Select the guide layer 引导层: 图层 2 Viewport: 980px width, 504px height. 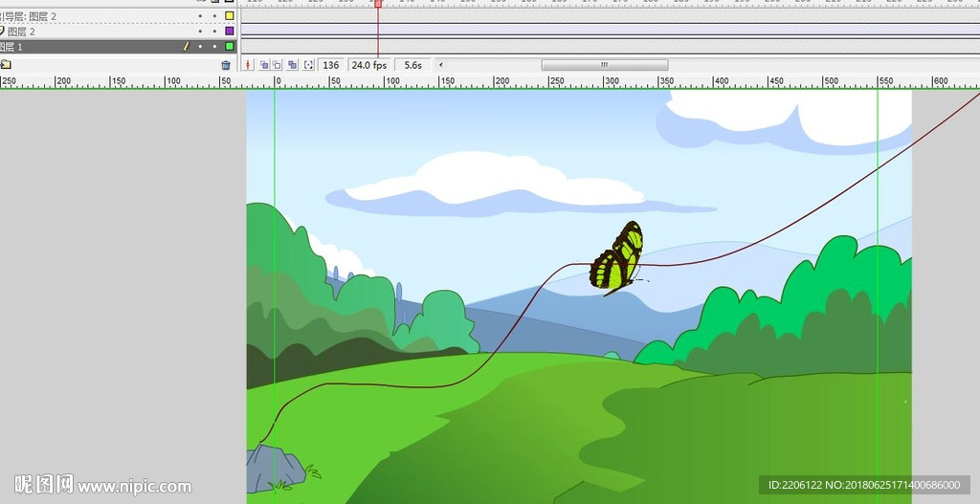(x=118, y=16)
